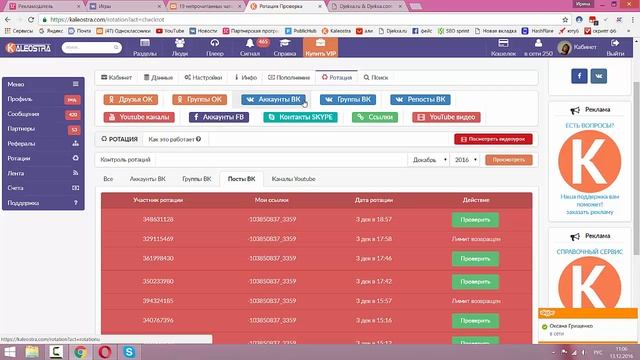
Task: Open the Сигнал bell notifications
Action: (x=250, y=47)
